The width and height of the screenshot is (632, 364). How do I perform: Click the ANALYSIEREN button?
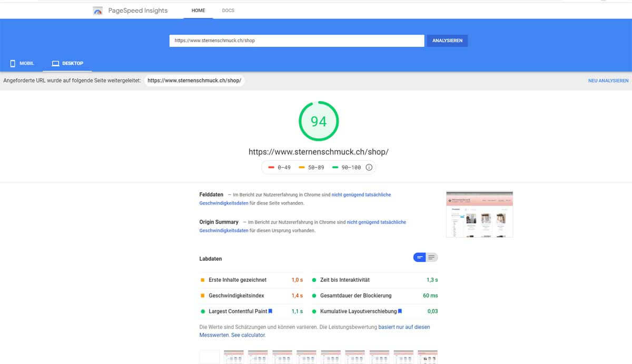point(447,41)
